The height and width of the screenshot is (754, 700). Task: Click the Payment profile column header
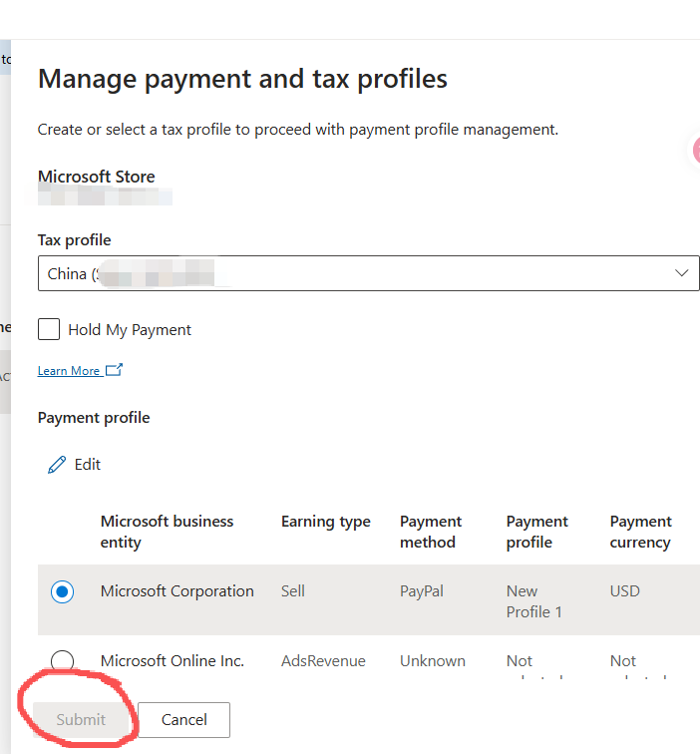(537, 532)
